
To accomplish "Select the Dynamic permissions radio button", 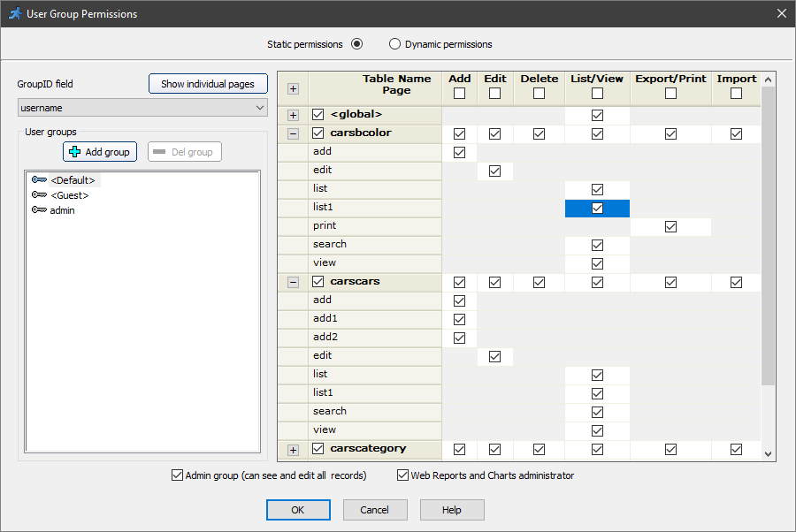I will pos(394,43).
